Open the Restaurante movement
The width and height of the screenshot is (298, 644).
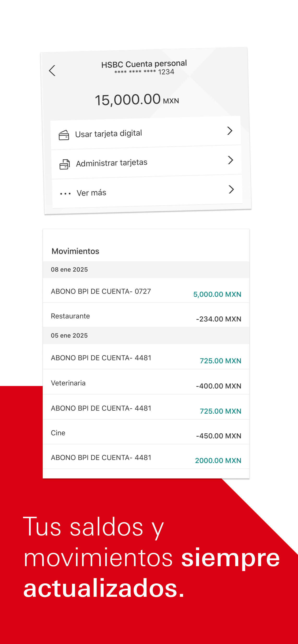tap(146, 315)
